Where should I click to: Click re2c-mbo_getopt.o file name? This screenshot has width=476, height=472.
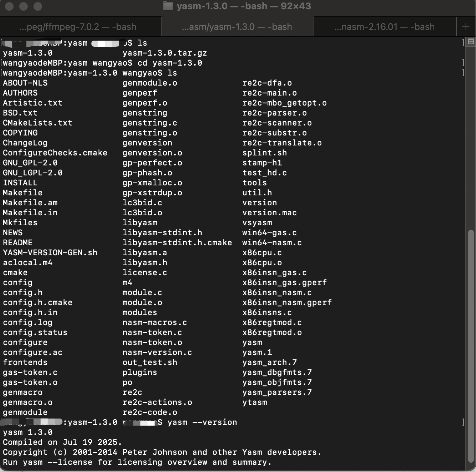285,103
